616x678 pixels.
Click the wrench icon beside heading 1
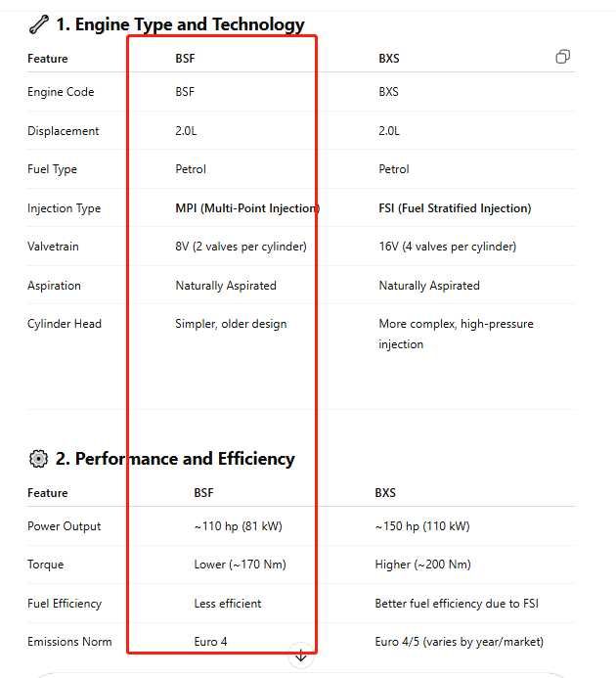tap(39, 24)
